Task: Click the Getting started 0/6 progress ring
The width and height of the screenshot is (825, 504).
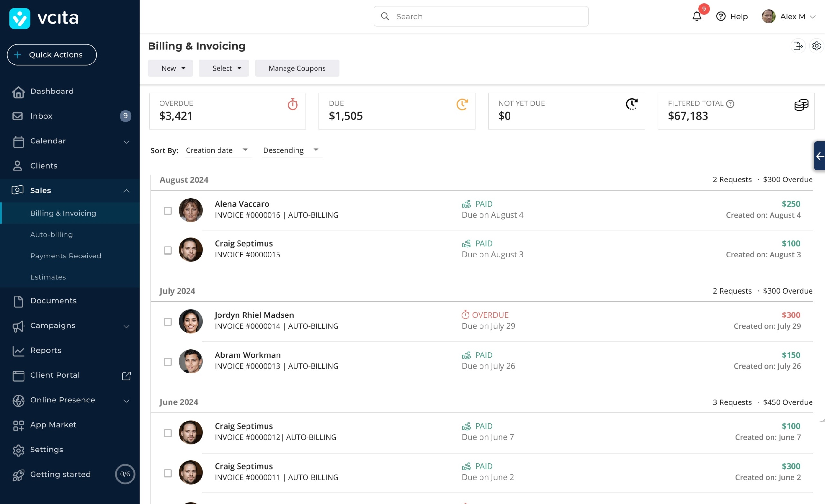Action: pyautogui.click(x=125, y=474)
